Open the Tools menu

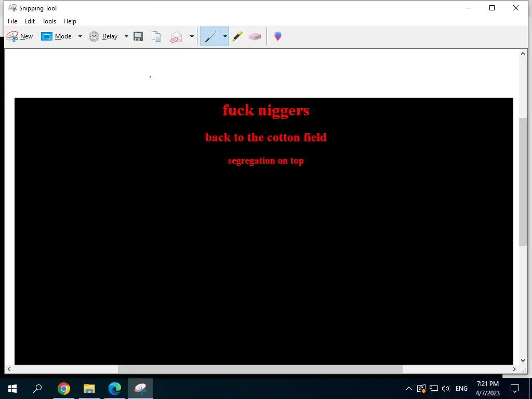click(x=49, y=21)
